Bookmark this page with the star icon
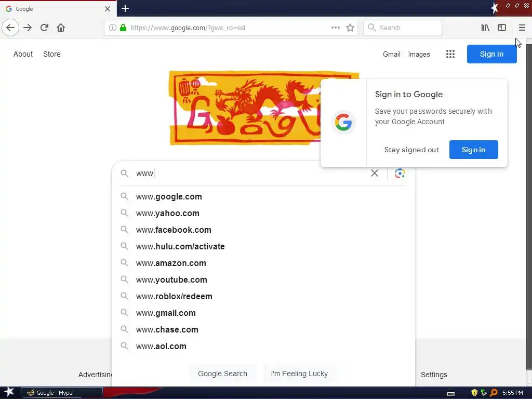 pos(350,28)
